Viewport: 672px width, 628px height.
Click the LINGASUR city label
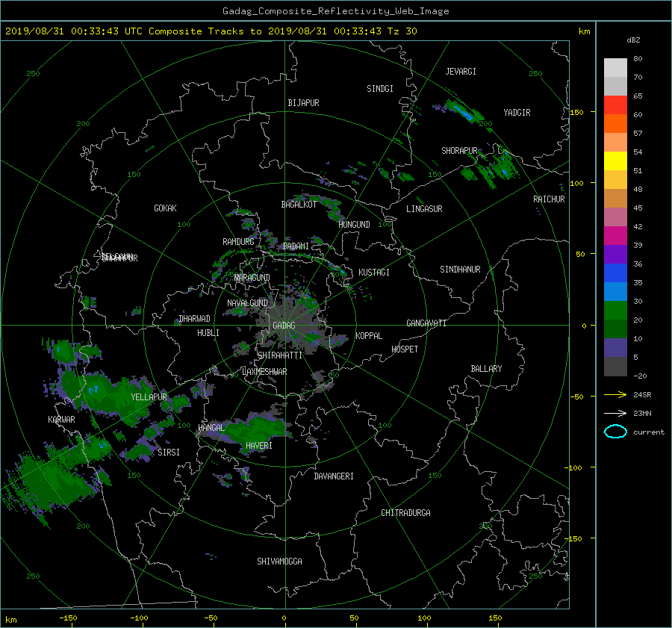click(x=424, y=209)
